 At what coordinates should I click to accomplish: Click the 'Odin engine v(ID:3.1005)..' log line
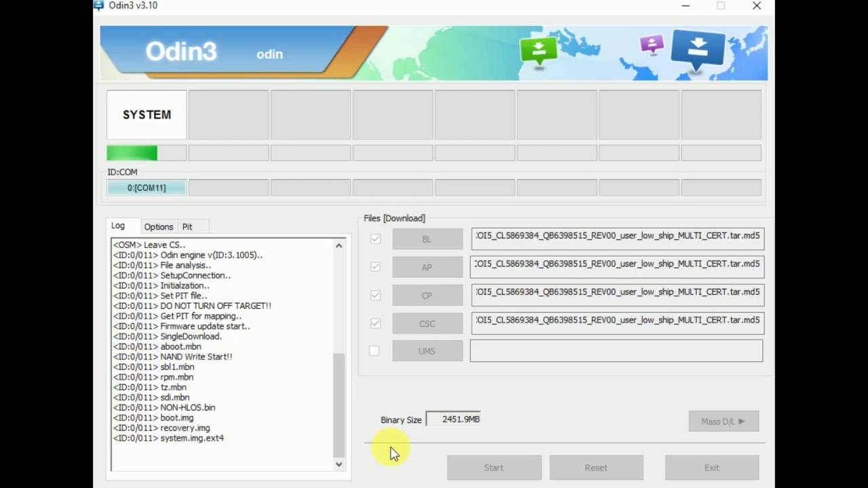[x=188, y=255]
